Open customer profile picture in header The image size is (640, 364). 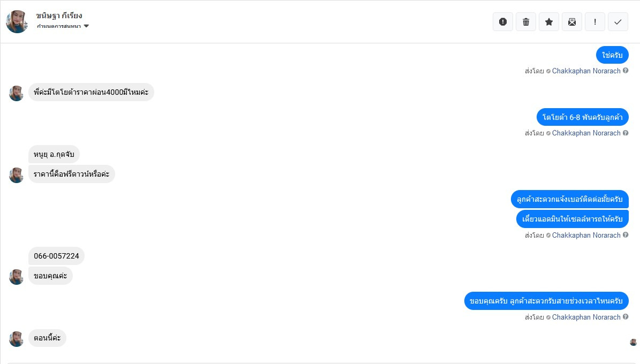[x=17, y=21]
